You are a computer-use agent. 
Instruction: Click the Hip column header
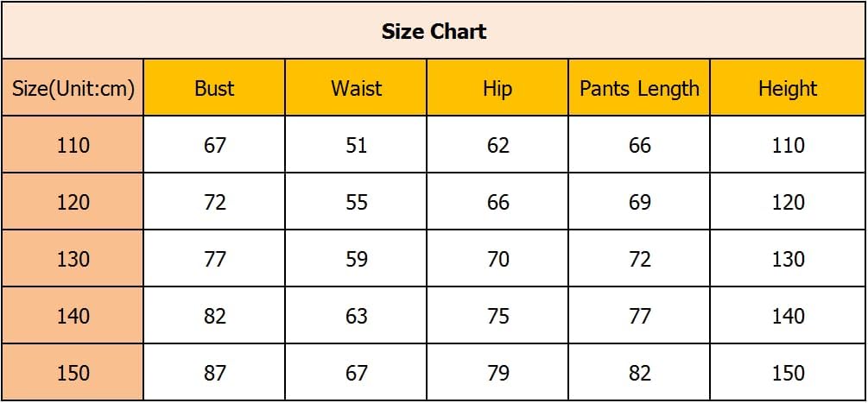pyautogui.click(x=497, y=88)
